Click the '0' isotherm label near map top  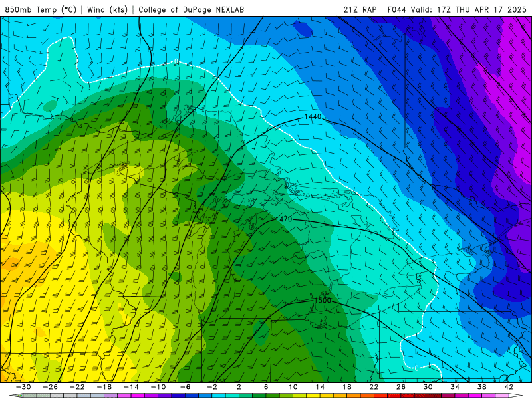pyautogui.click(x=176, y=61)
